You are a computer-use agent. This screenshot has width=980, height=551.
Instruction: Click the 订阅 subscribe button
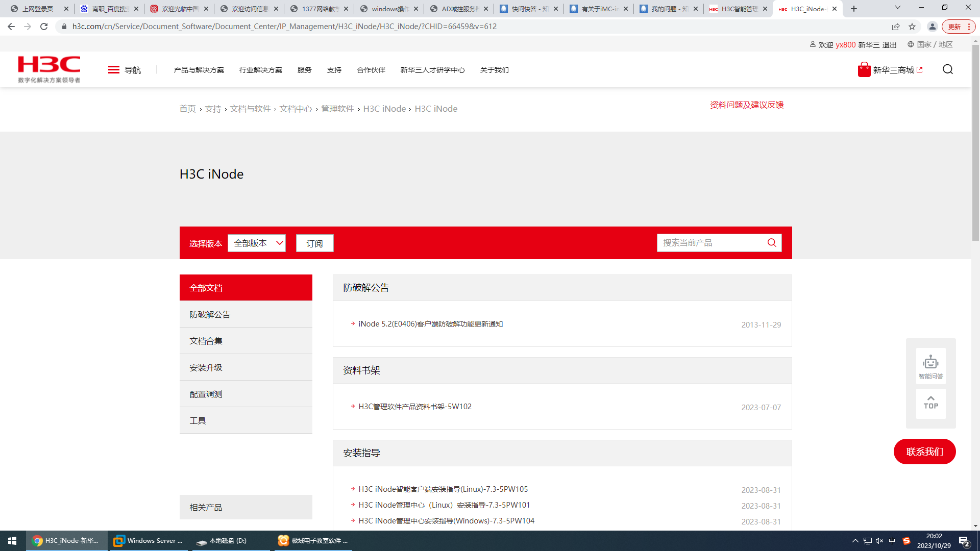coord(314,243)
